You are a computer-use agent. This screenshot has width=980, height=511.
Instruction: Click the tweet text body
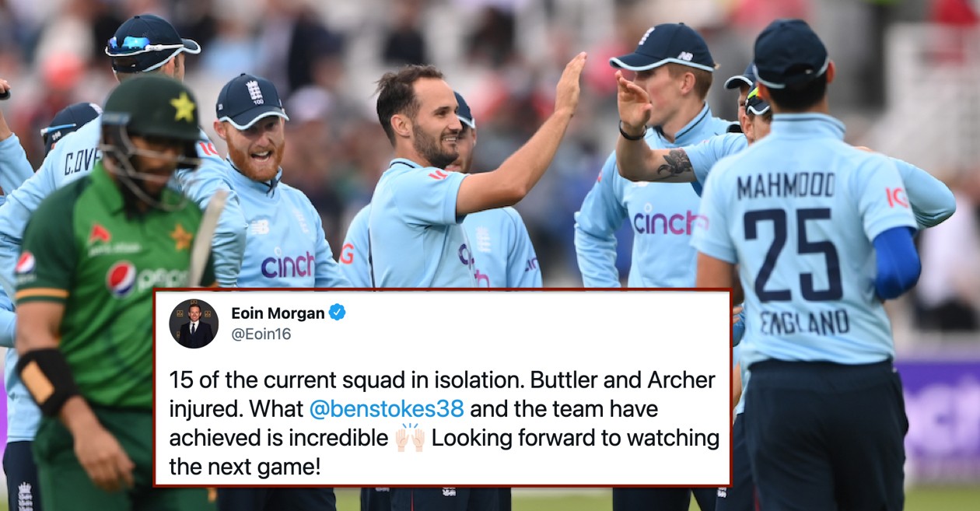click(x=444, y=423)
